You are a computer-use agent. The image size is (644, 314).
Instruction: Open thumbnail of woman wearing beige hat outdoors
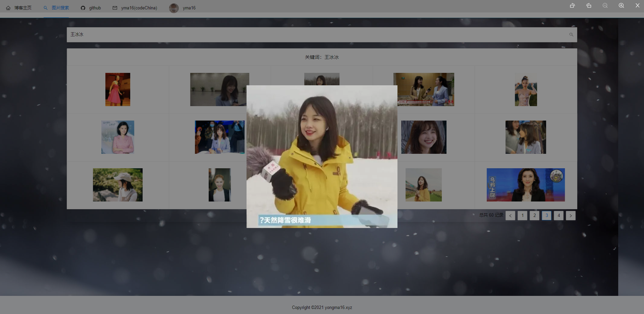118,185
